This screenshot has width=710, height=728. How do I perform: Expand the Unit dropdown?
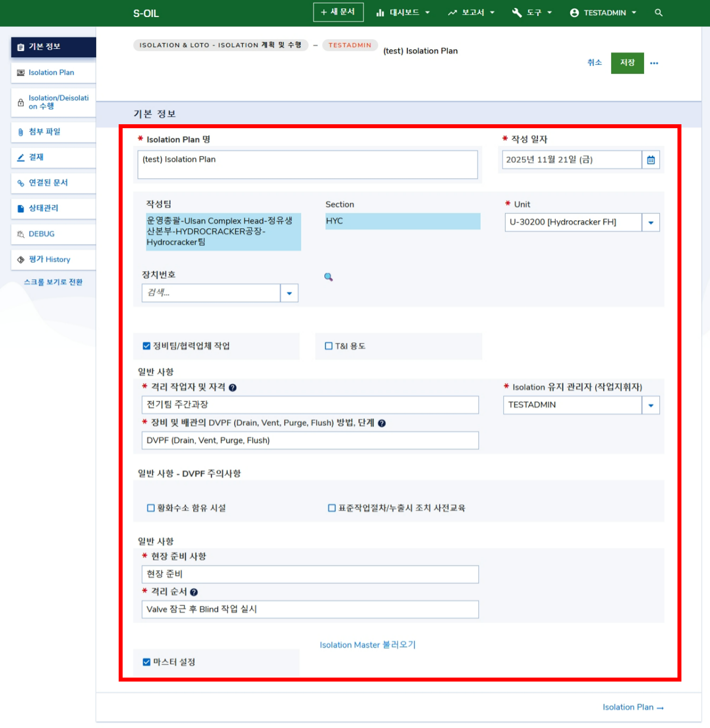[650, 223]
